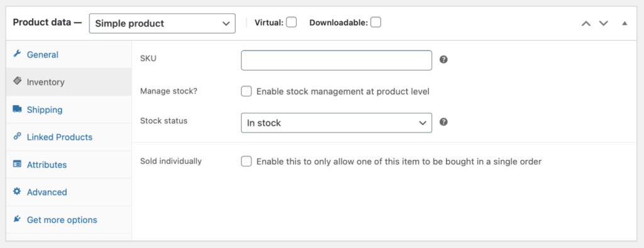Image resolution: width=644 pixels, height=248 pixels.
Task: Tick the Downloadable checkbox
Action: click(375, 22)
